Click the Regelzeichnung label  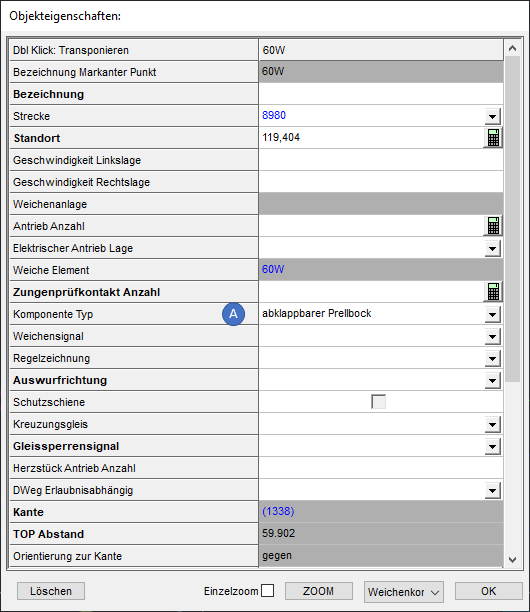pyautogui.click(x=52, y=358)
